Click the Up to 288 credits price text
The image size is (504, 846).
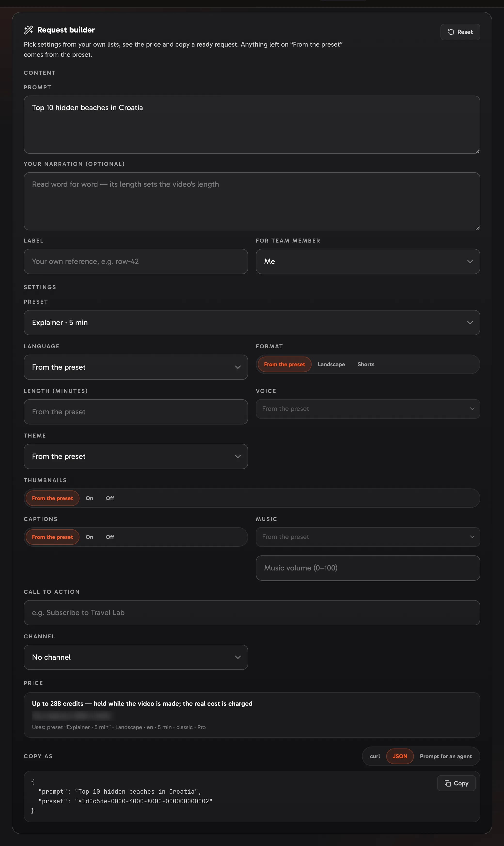click(142, 704)
